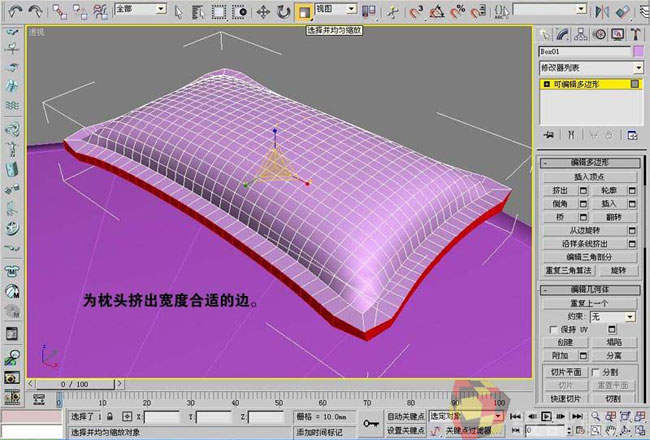Switch to the Display command panel tab

pyautogui.click(x=618, y=34)
